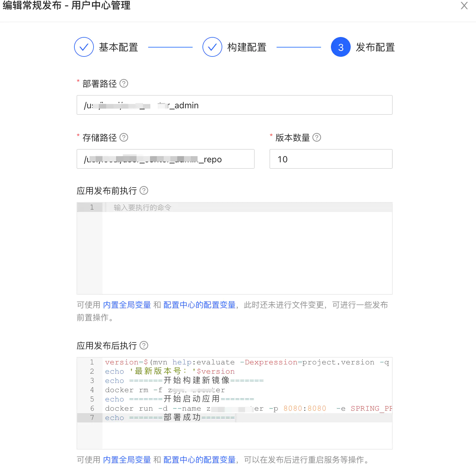Click help icon next to 应用发布后执行

(x=143, y=346)
